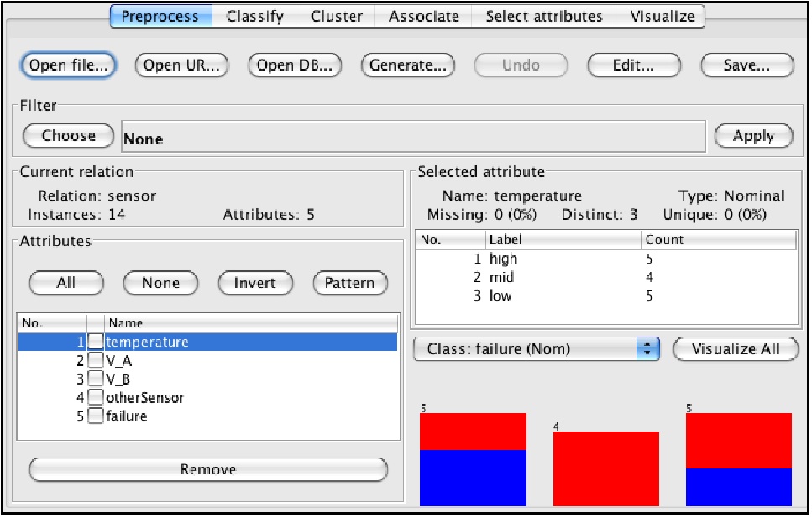Click the Edit... button
The height and width of the screenshot is (518, 812).
[x=633, y=65]
